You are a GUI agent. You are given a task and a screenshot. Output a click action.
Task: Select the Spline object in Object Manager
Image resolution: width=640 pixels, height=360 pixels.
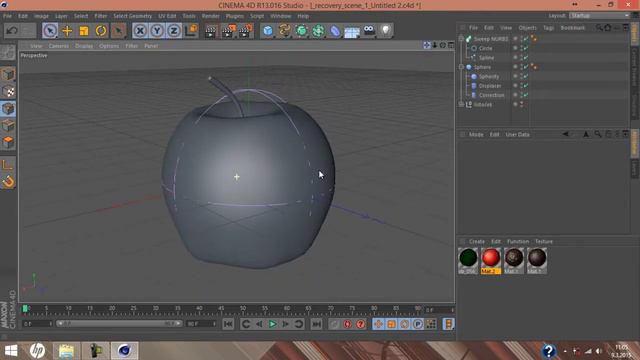click(486, 58)
